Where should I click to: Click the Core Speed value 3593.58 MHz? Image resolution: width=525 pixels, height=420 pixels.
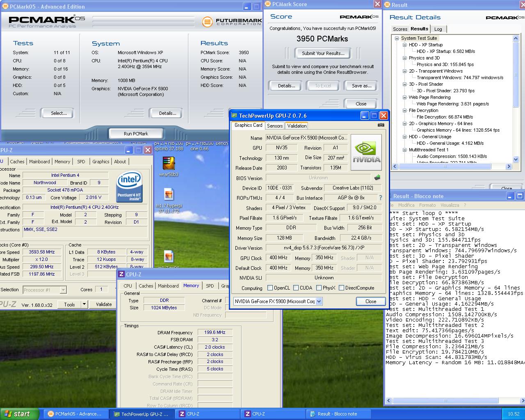pyautogui.click(x=42, y=252)
